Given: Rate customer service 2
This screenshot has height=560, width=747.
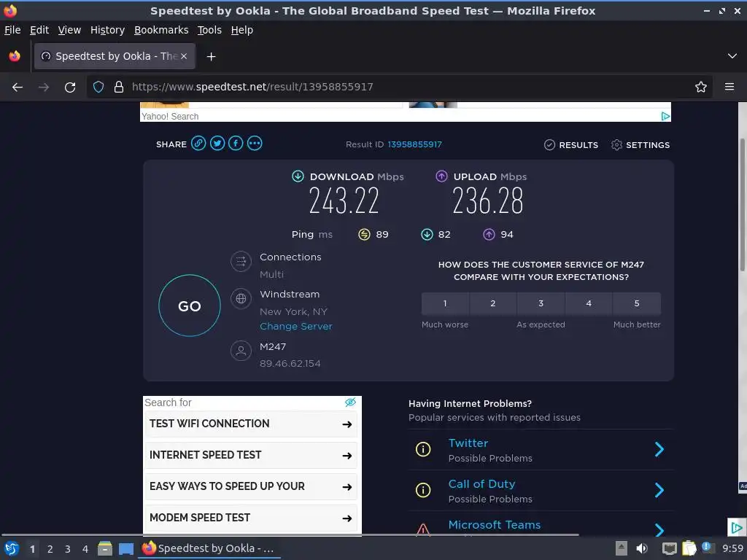Looking at the screenshot, I should [x=493, y=303].
